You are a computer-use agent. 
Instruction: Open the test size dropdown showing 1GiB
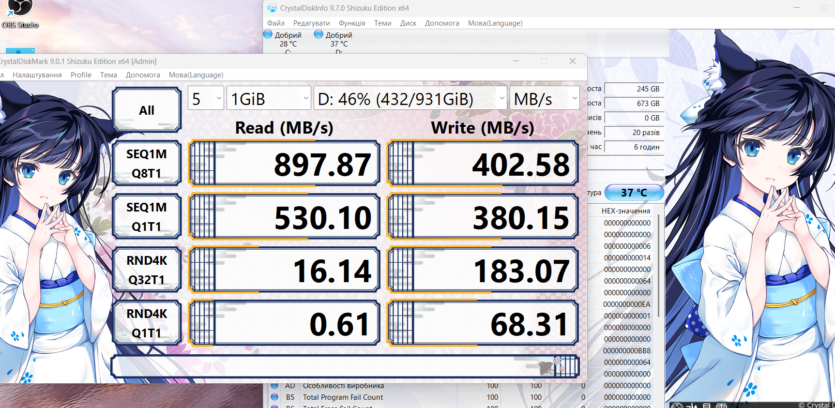click(x=269, y=99)
